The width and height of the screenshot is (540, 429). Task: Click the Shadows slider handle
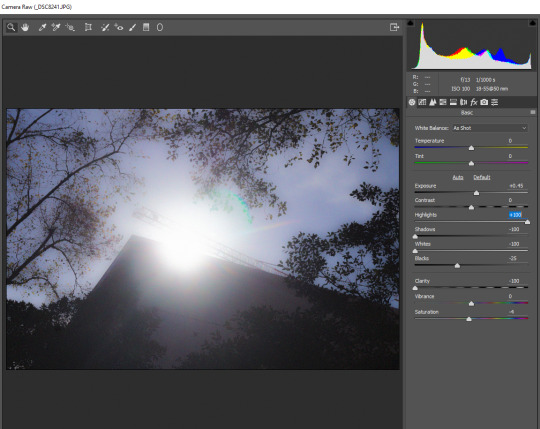415,237
